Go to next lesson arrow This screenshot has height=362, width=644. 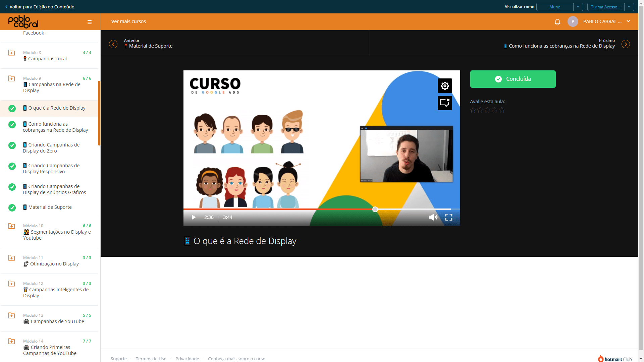coord(626,44)
